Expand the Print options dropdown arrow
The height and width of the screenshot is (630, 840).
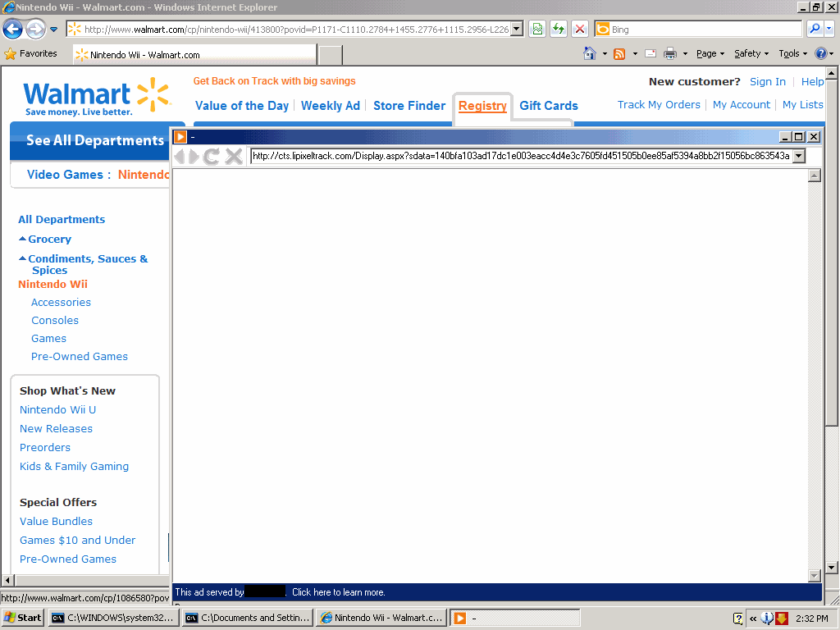685,53
